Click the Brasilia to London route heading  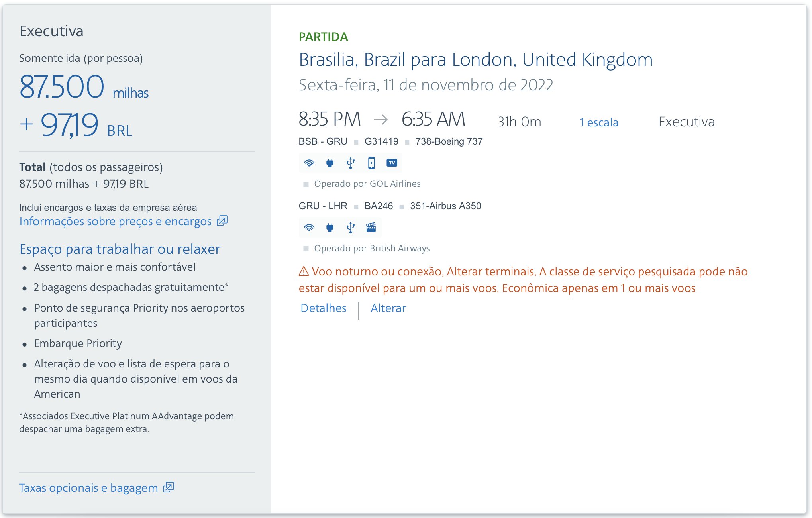coord(476,60)
